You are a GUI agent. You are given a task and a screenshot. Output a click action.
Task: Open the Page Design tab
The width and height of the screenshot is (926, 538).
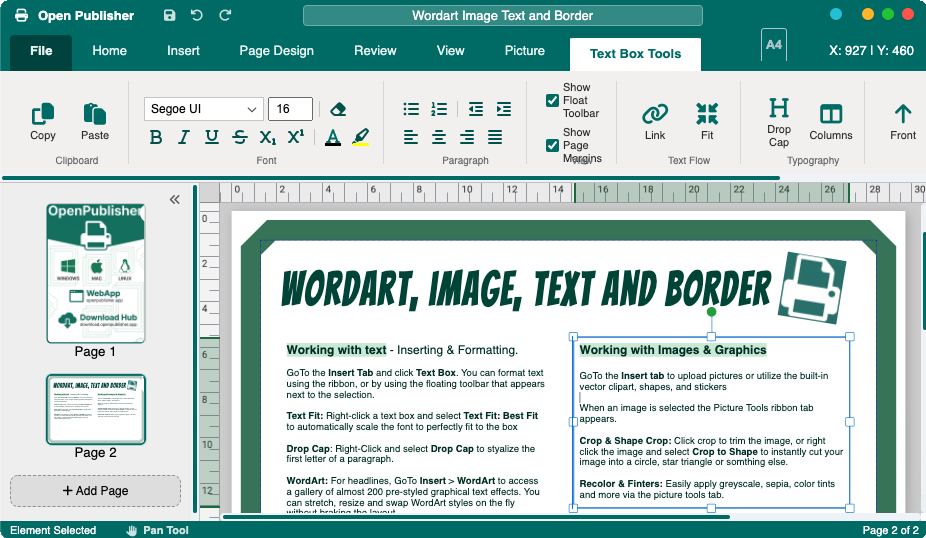tap(276, 51)
